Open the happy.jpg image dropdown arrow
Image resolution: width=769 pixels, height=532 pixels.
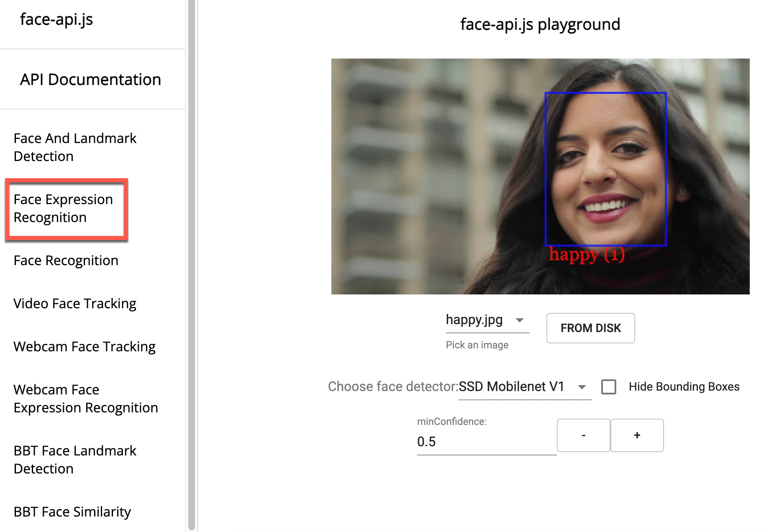point(520,320)
